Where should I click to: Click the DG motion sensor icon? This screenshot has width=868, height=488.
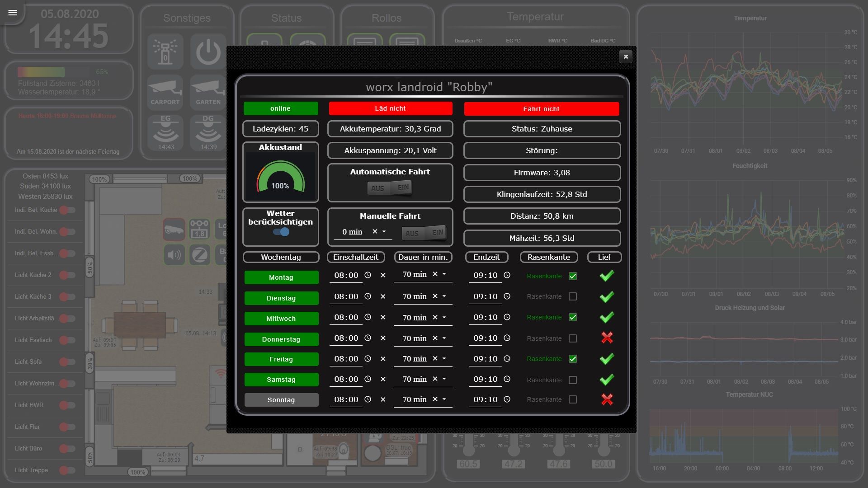pyautogui.click(x=208, y=132)
